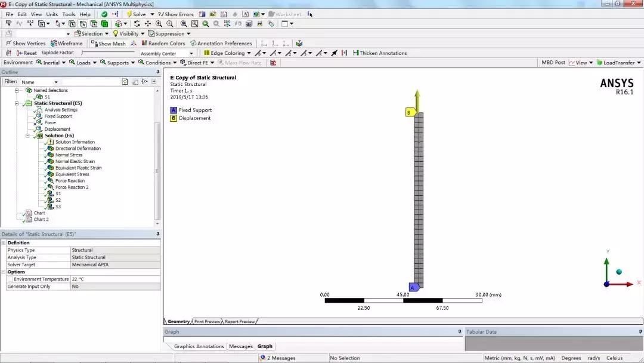Collapse the Definition section in Details
Image resolution: width=644 pixels, height=363 pixels.
(4, 243)
